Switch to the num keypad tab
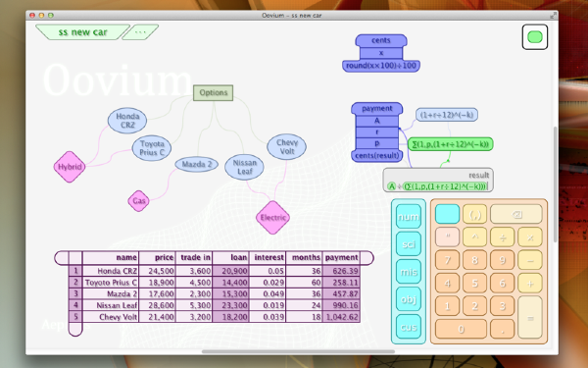This screenshot has width=588, height=368. coord(409,217)
